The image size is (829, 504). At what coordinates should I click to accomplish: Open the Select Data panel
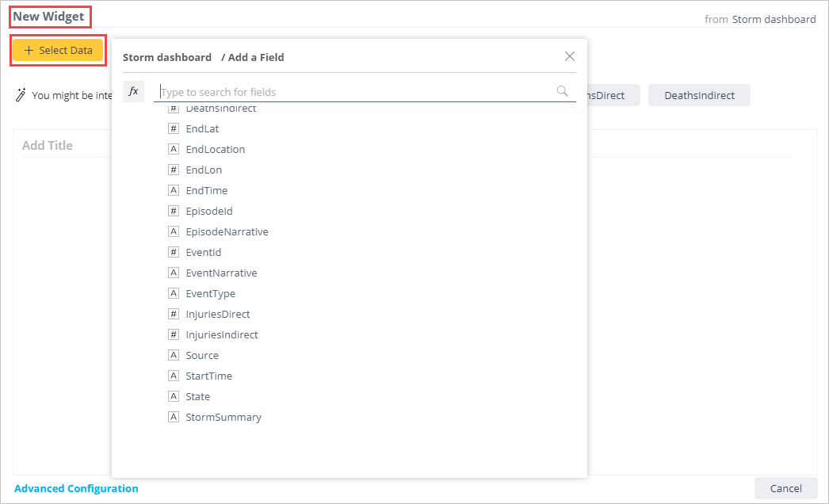pyautogui.click(x=57, y=50)
